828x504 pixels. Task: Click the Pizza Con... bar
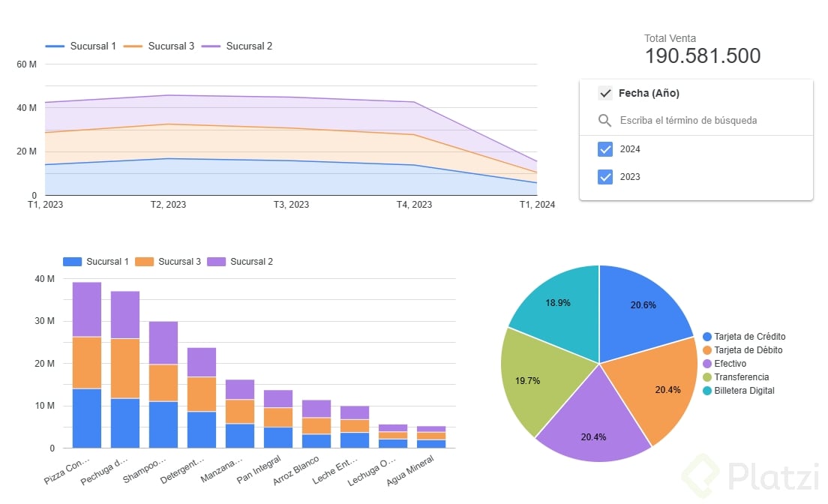pyautogui.click(x=86, y=365)
